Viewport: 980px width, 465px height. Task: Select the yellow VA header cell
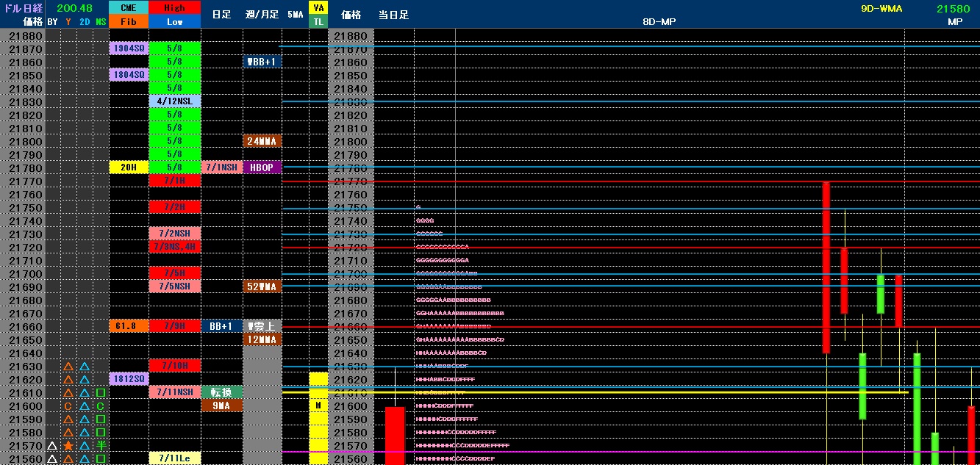(x=318, y=7)
